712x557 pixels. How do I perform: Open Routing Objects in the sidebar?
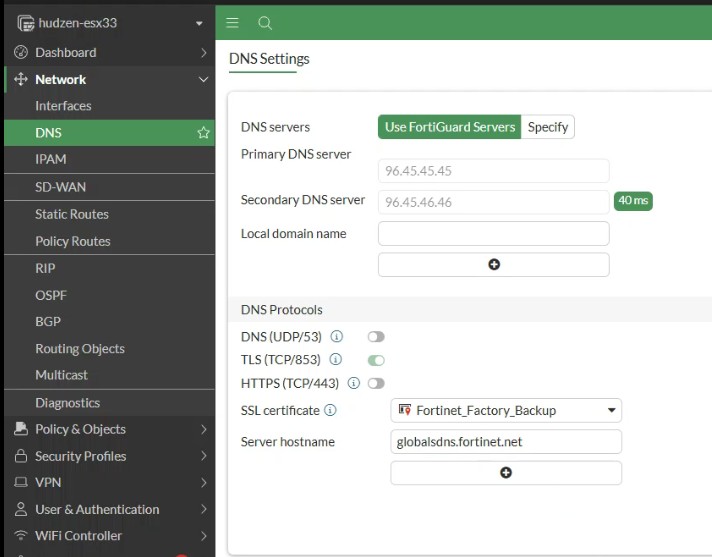109,349
